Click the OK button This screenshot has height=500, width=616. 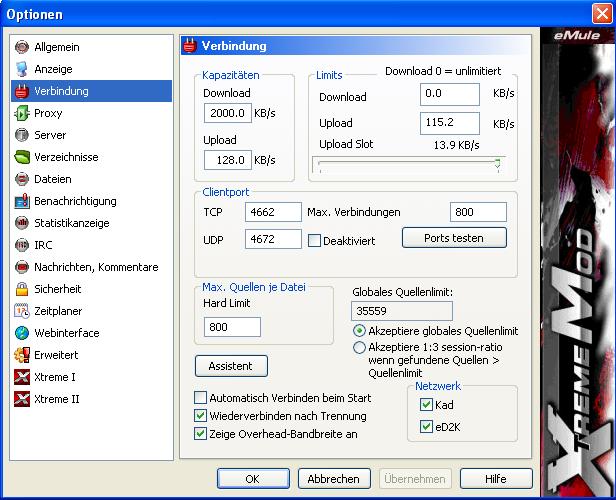coord(253,479)
